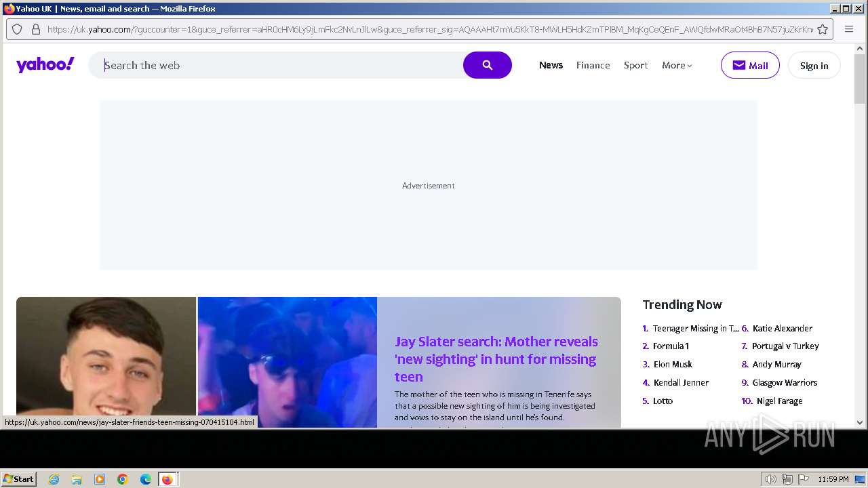The width and height of the screenshot is (868, 488).
Task: Click the padlock site info icon
Action: (35, 29)
